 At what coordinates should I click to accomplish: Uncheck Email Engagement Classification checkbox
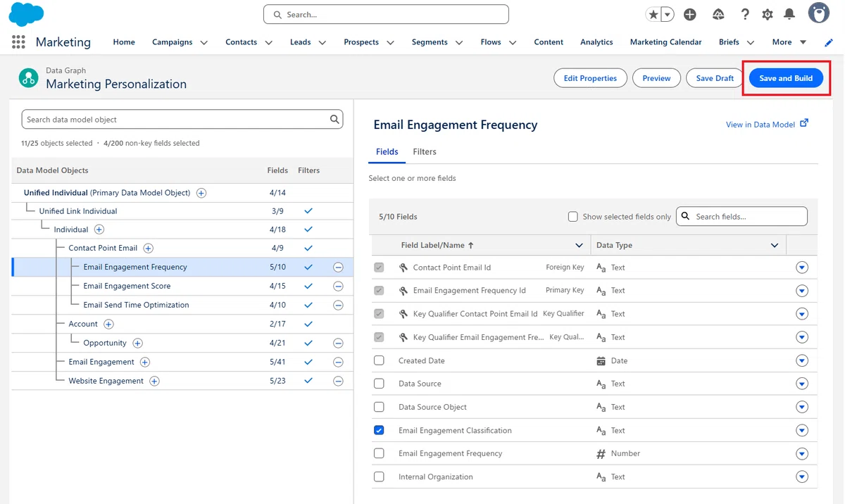[379, 430]
